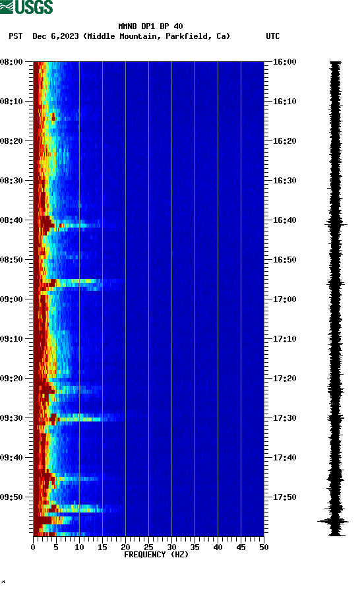Click the 17:30 UTC time label
Viewport: 364px width, 589px height.
point(284,418)
